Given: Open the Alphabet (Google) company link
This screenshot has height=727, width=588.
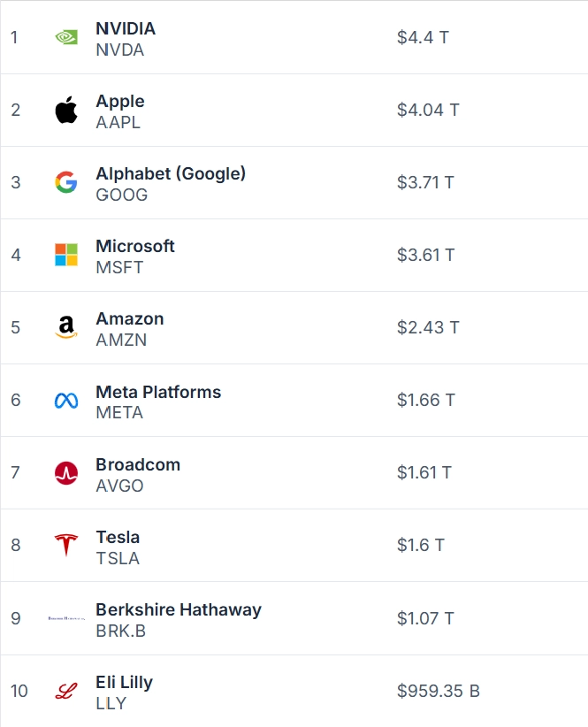Looking at the screenshot, I should [x=171, y=173].
